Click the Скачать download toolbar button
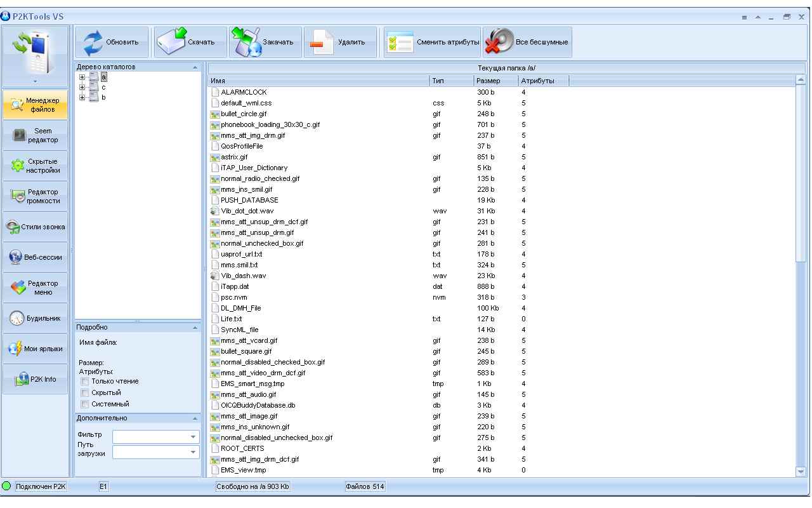The width and height of the screenshot is (812, 508). [x=190, y=42]
